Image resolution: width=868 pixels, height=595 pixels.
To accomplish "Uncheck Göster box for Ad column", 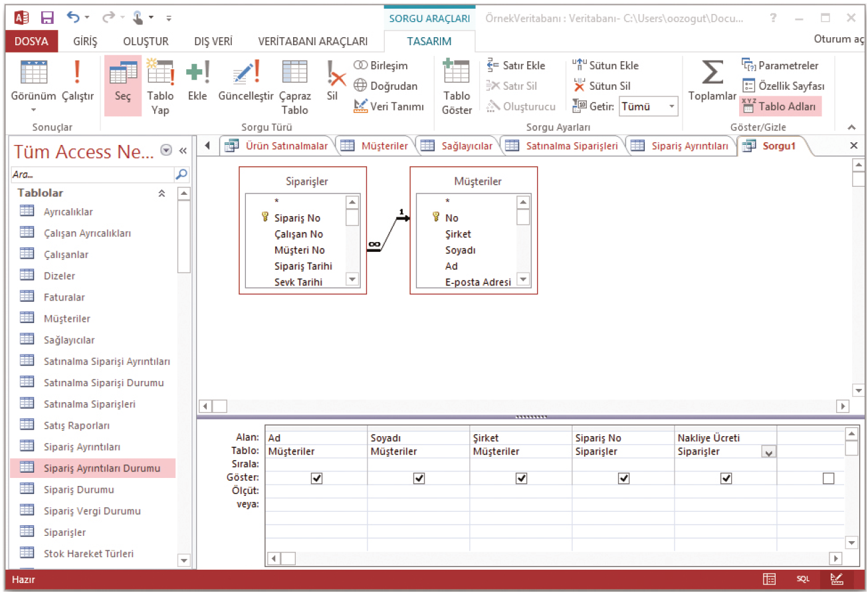I will coord(316,478).
